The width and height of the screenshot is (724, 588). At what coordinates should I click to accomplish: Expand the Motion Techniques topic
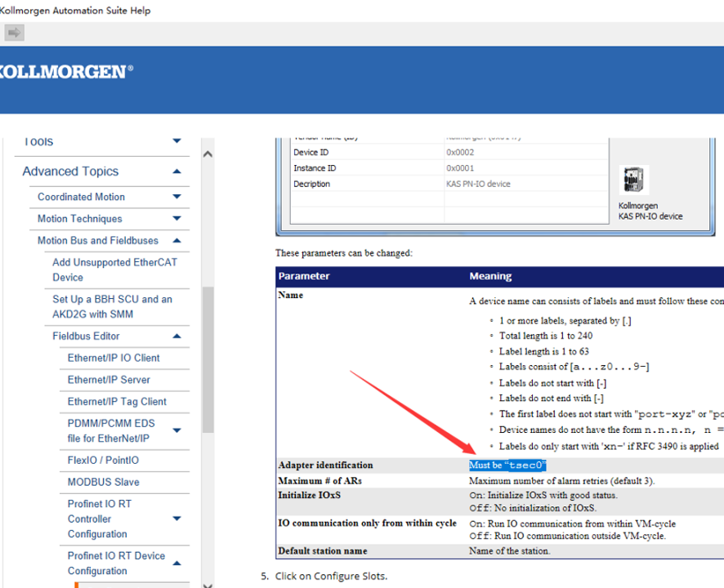[177, 219]
